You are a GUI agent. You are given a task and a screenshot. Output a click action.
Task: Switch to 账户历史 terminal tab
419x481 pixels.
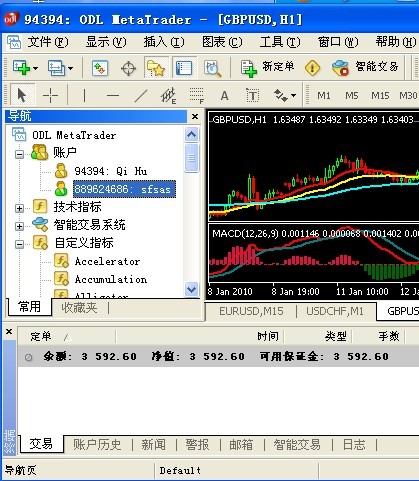click(97, 445)
